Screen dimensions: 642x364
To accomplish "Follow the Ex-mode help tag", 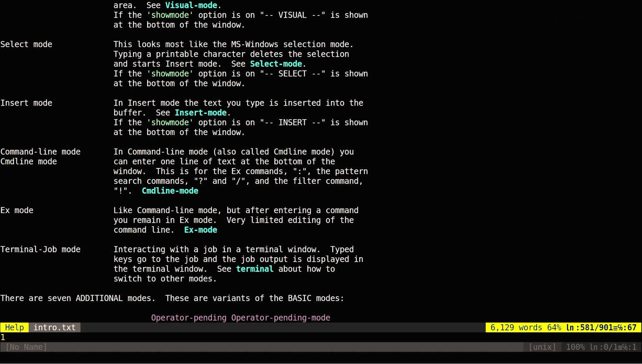I will point(201,230).
